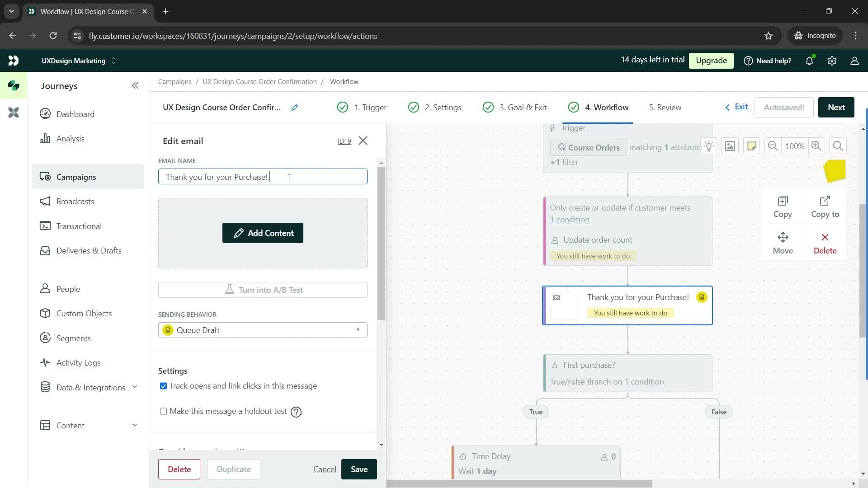
Task: Click the zoom percentage 100% control
Action: (795, 145)
